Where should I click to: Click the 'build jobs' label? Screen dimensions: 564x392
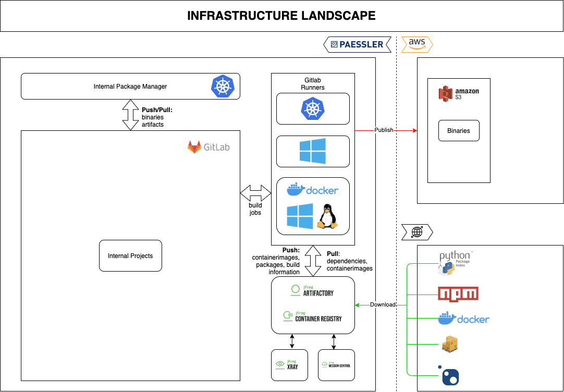(x=255, y=209)
